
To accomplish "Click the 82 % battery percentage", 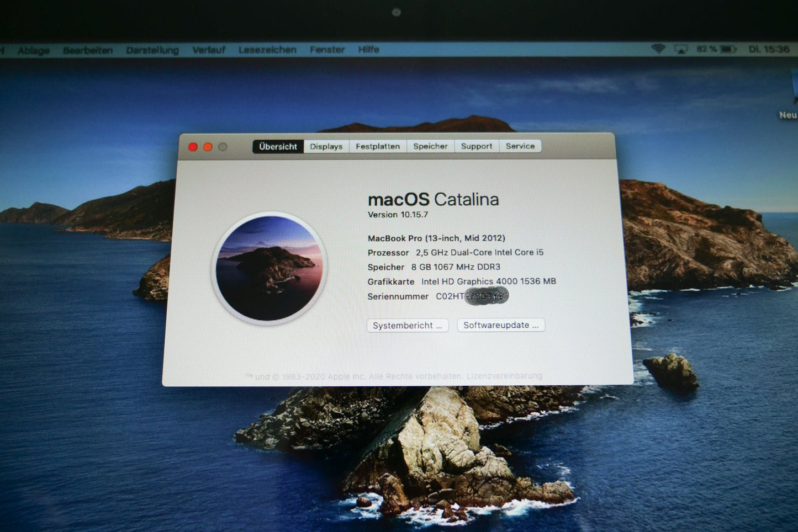I will [706, 49].
